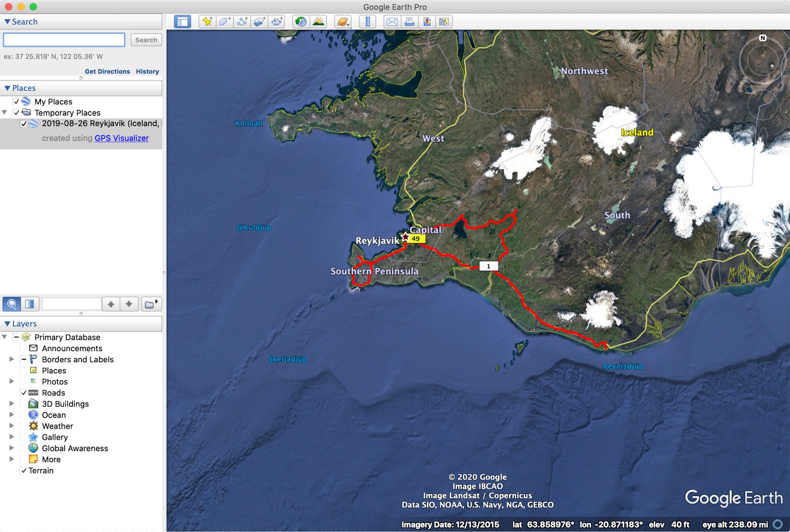Click the Search button
Image resolution: width=790 pixels, height=532 pixels.
146,40
